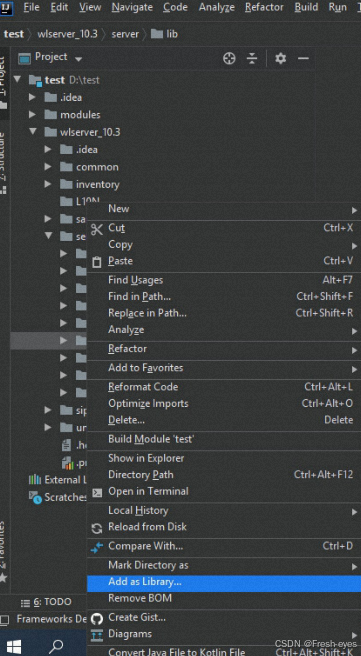361x656 pixels.
Task: Choose Delete... from context menu
Action: 224,420
